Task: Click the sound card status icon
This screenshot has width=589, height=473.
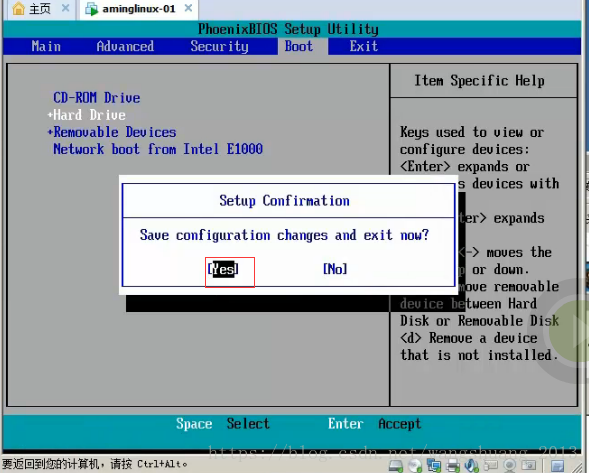Action: pyautogui.click(x=471, y=465)
